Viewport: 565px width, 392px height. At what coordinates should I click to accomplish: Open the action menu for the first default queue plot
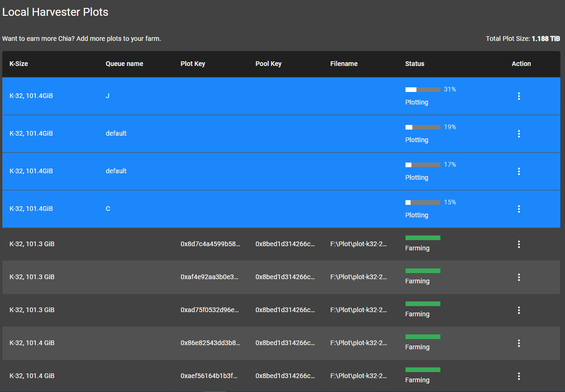click(519, 134)
